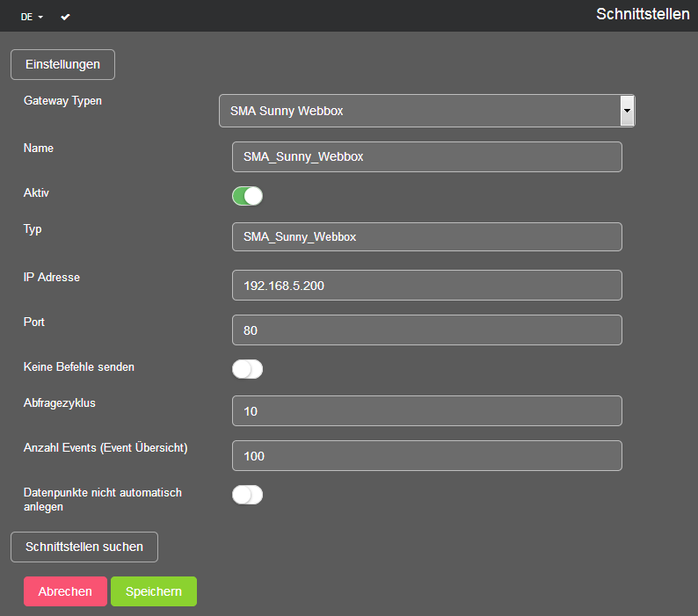Click the Name input field
This screenshot has height=616, width=698.
[x=427, y=156]
